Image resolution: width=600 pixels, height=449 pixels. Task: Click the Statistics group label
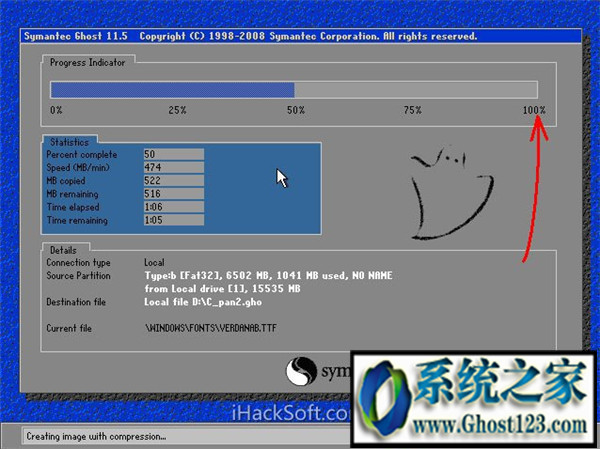point(69,142)
